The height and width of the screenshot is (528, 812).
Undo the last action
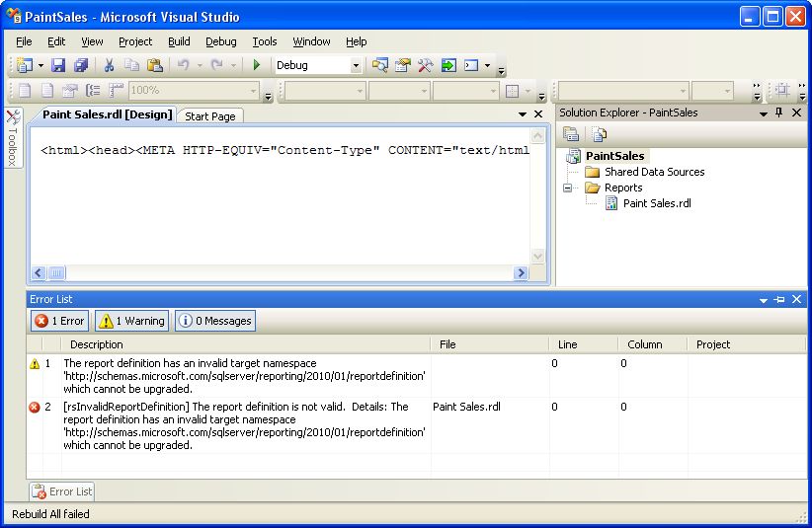pos(183,65)
